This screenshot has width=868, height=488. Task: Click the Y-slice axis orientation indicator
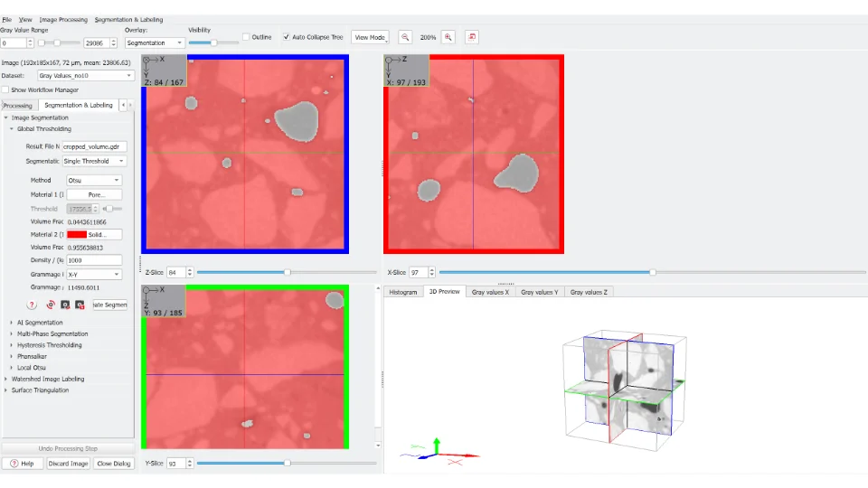(164, 301)
